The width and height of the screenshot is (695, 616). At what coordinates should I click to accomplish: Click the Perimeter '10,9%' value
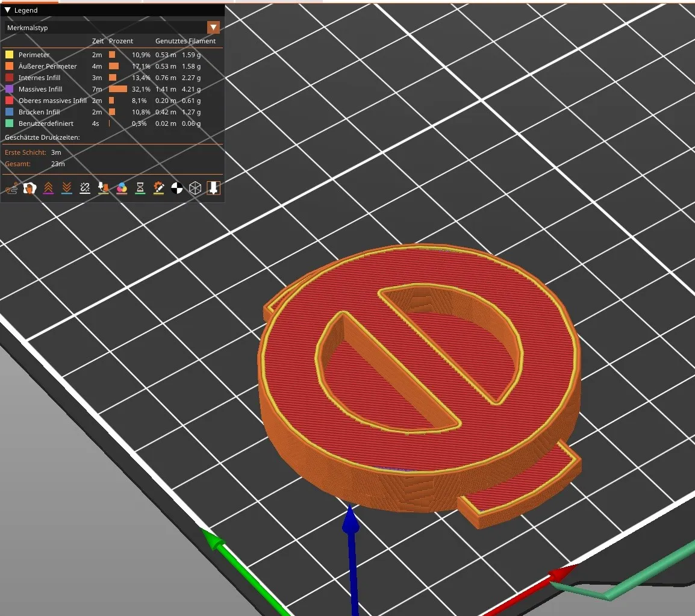[x=141, y=55]
